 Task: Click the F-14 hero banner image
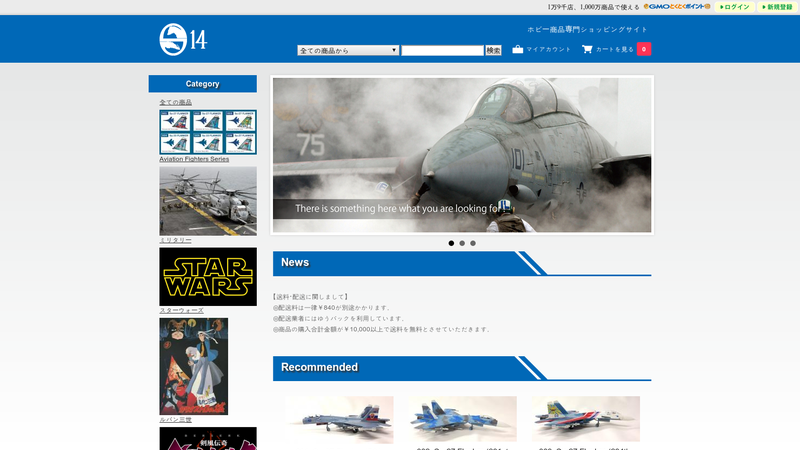[462, 155]
